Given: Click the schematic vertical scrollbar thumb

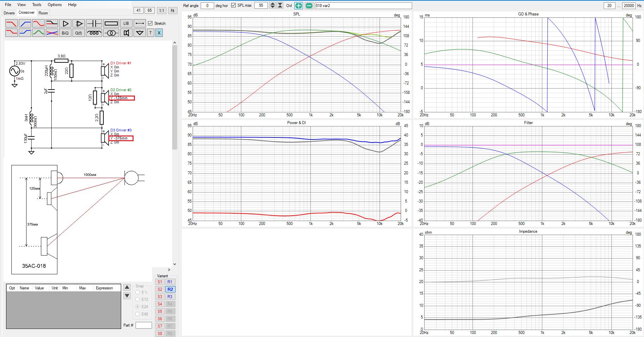Looking at the screenshot, I should point(175,97).
